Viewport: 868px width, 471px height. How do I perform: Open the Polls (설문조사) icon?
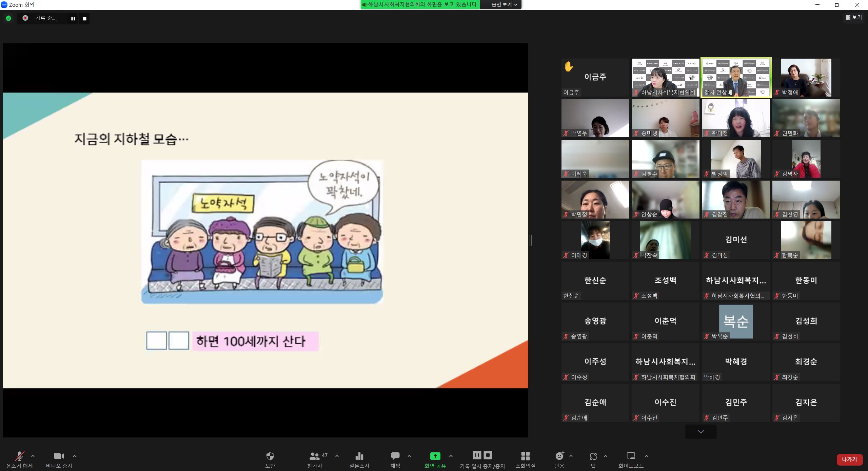click(x=359, y=456)
